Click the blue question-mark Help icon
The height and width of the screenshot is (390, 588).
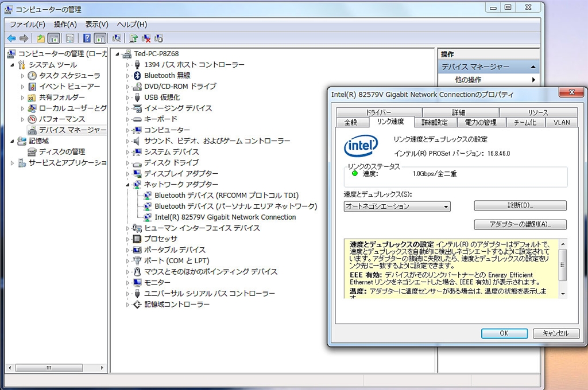coord(87,38)
